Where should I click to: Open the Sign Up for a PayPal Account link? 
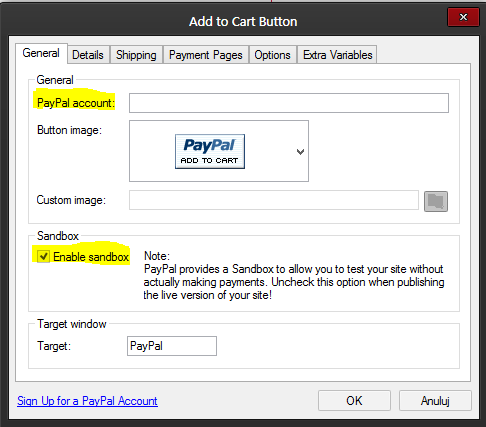coord(87,401)
